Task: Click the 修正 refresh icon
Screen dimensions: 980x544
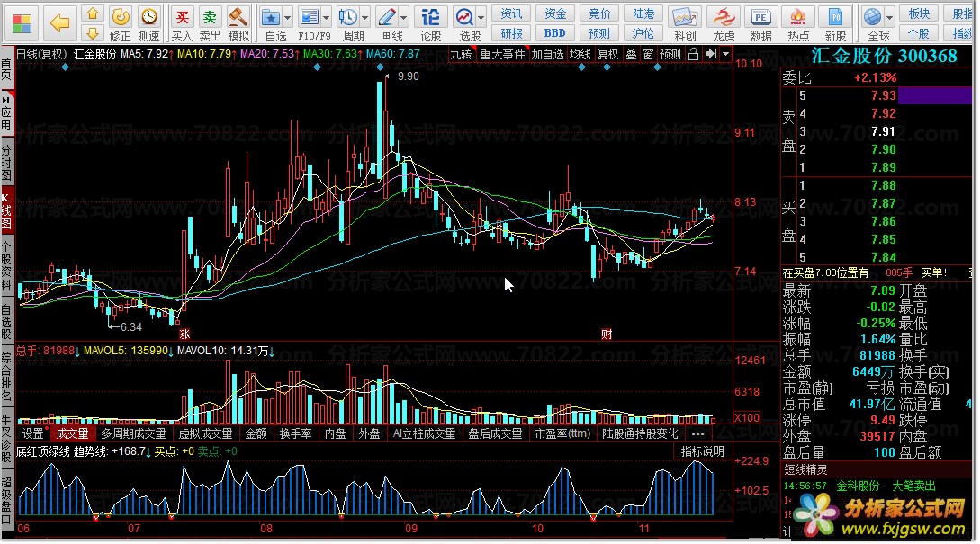Action: click(120, 23)
